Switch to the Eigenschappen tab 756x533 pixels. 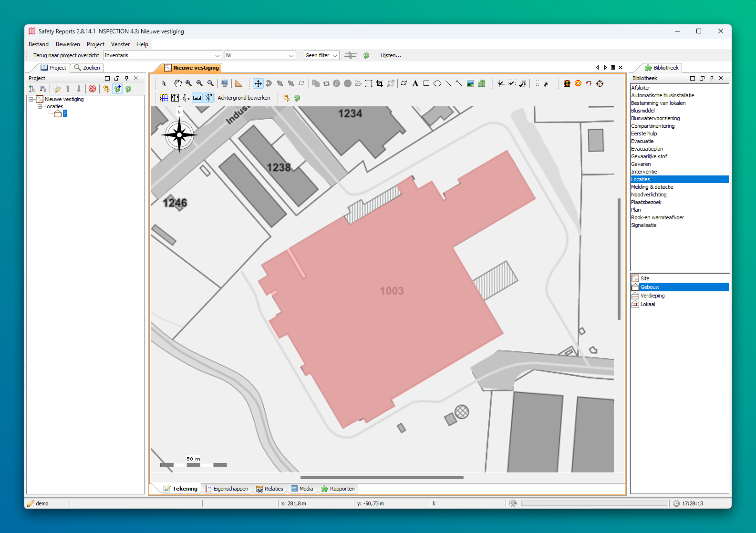pyautogui.click(x=227, y=489)
